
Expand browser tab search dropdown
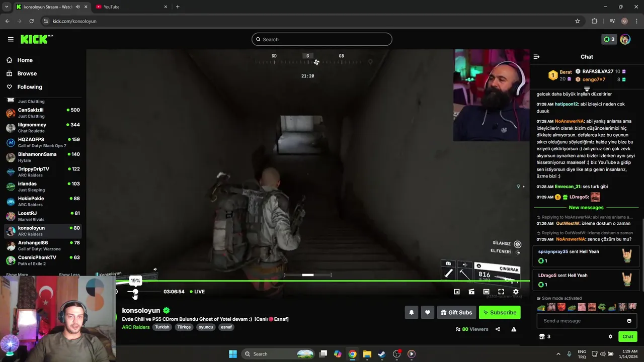click(7, 7)
